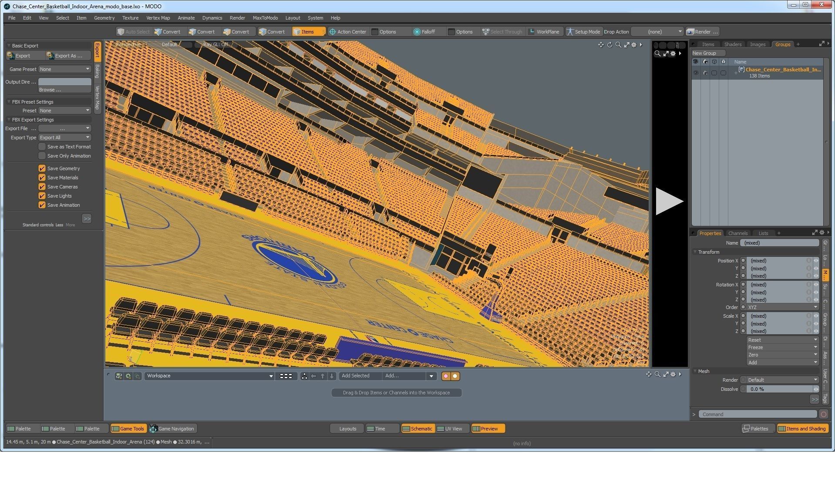This screenshot has height=504, width=835.
Task: Click the Falloff tool icon
Action: coord(417,32)
